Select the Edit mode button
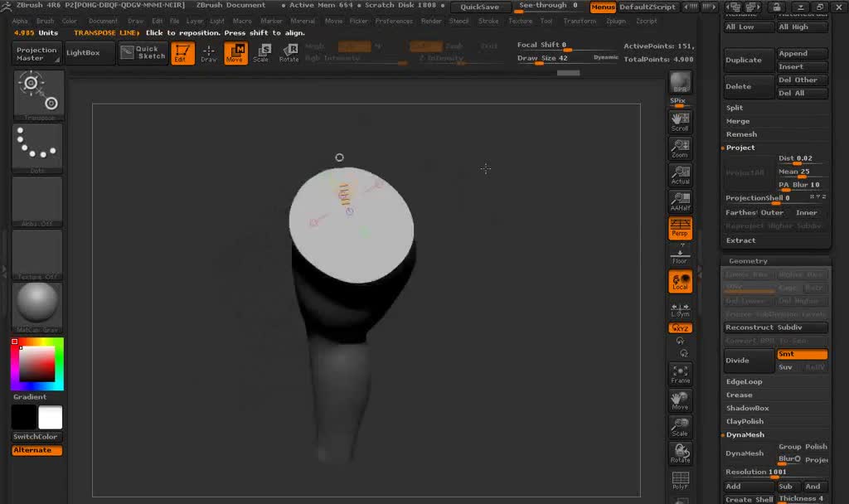Viewport: 849px width, 504px height. click(x=182, y=53)
